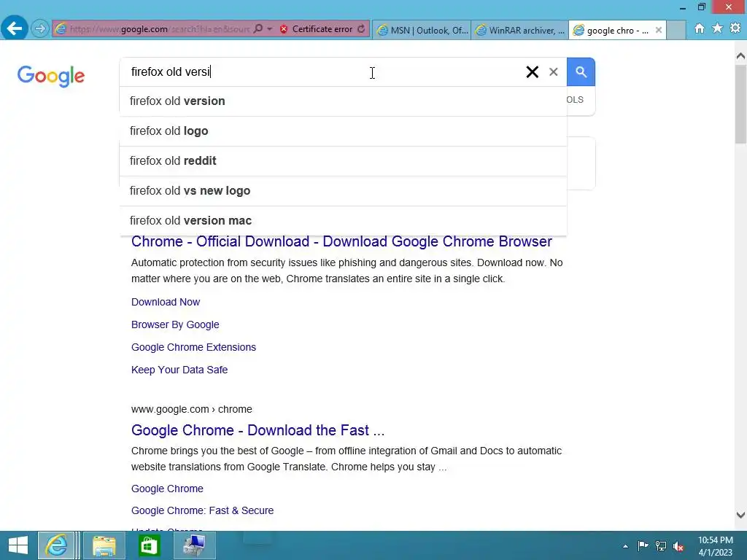Click the www.google.com › chrome URL text

tap(192, 410)
